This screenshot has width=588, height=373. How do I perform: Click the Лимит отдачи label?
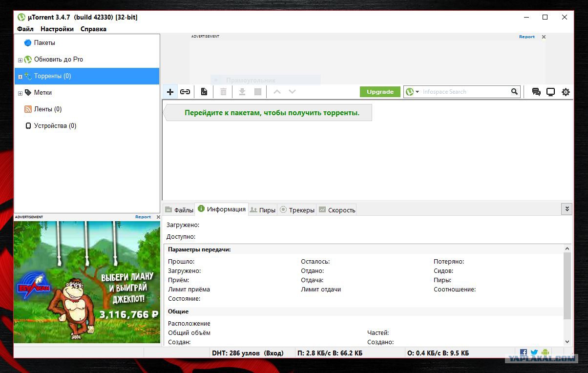click(x=321, y=290)
